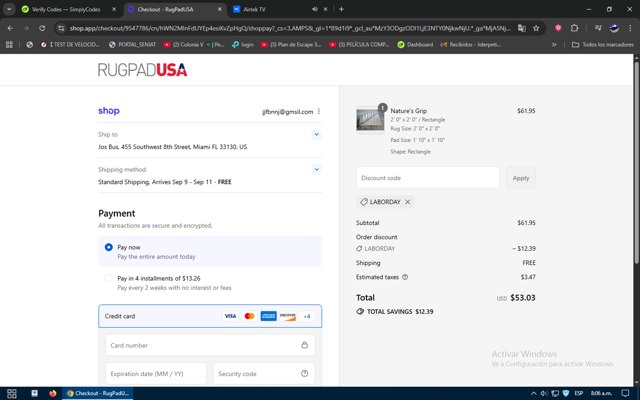
Task: Click the Estimated taxes help icon
Action: (x=405, y=277)
